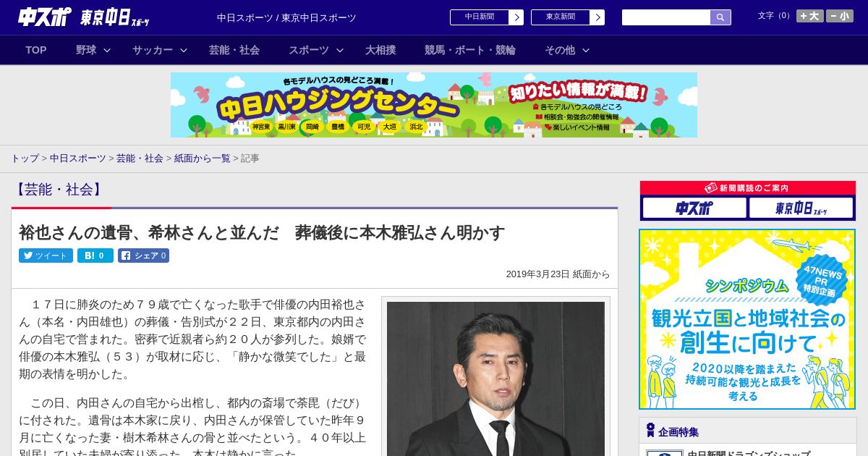Click the article headline 裕也さんの遺骨
The height and width of the screenshot is (456, 868).
coord(262,232)
